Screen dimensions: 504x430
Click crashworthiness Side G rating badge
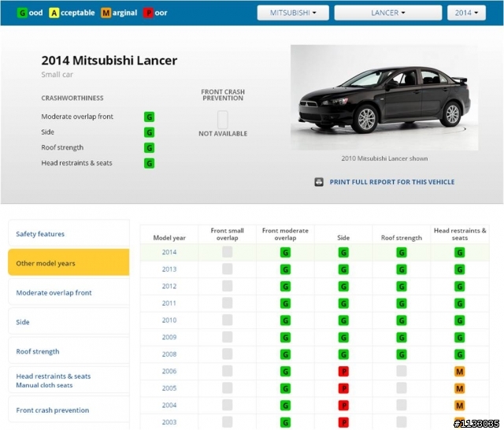(x=149, y=132)
